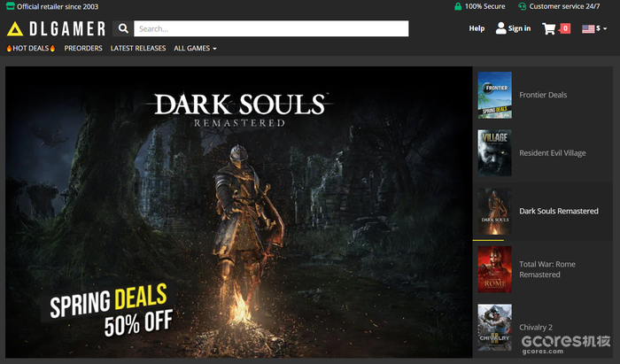Screen dimensions: 620x364
Task: Click the official retailer store icon
Action: (11, 6)
